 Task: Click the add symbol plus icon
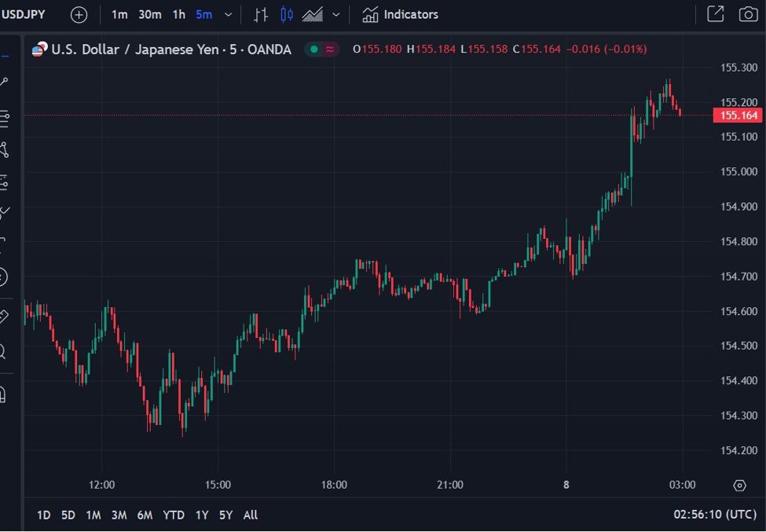click(79, 15)
